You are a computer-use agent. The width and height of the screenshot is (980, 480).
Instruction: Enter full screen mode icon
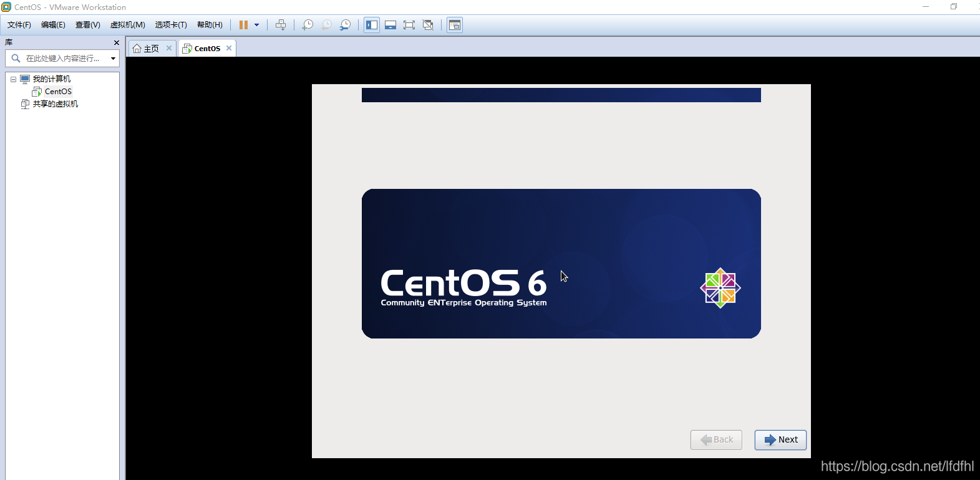[409, 25]
